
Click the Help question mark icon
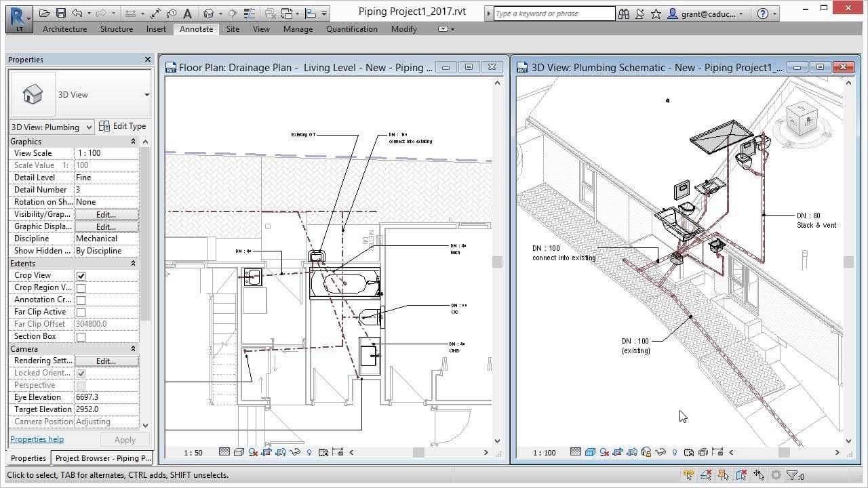point(763,14)
